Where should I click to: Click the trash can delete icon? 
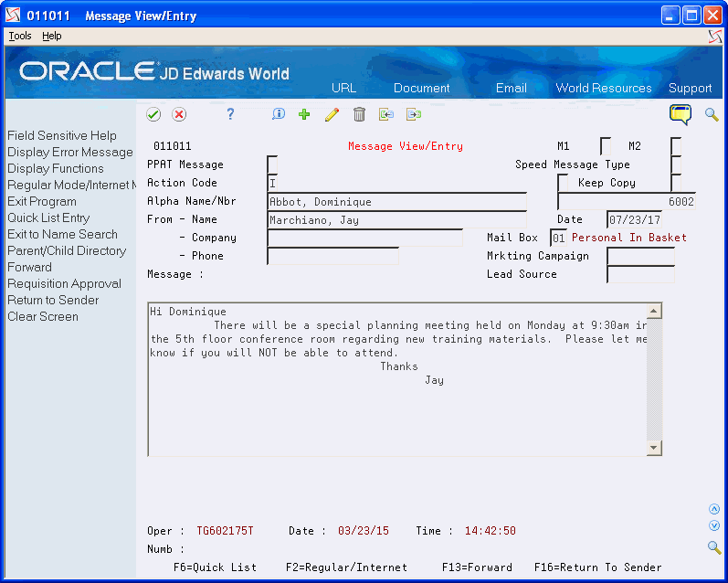(359, 114)
